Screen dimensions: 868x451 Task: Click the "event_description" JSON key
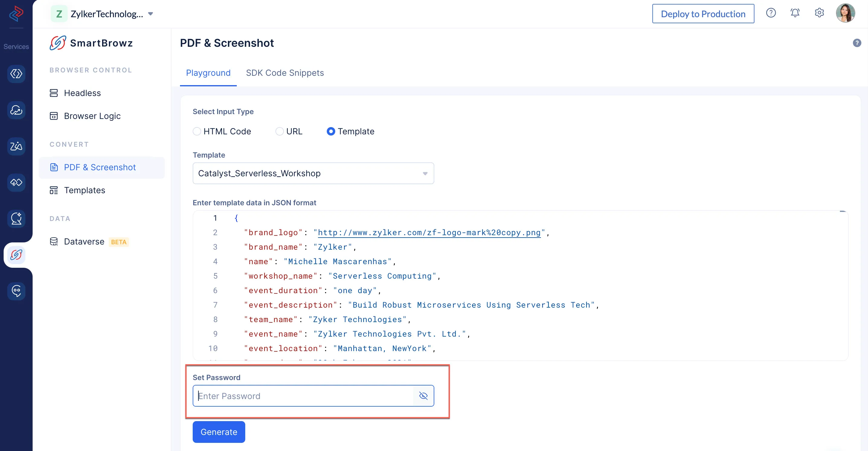click(291, 305)
